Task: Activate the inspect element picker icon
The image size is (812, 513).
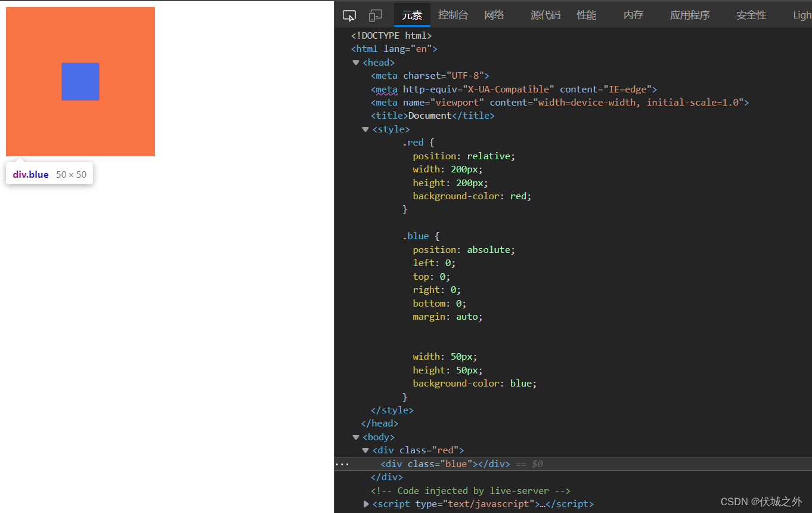Action: coord(349,16)
